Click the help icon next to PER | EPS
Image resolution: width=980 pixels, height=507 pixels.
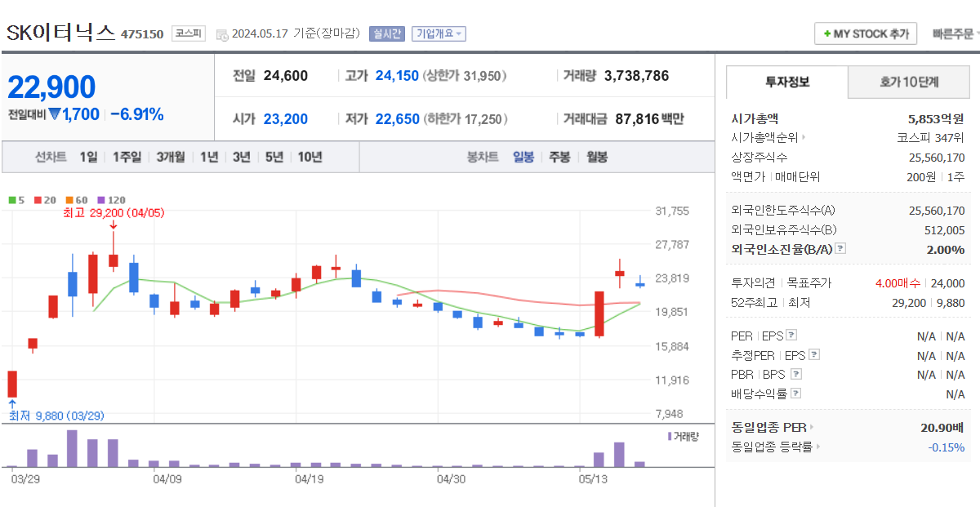(791, 336)
